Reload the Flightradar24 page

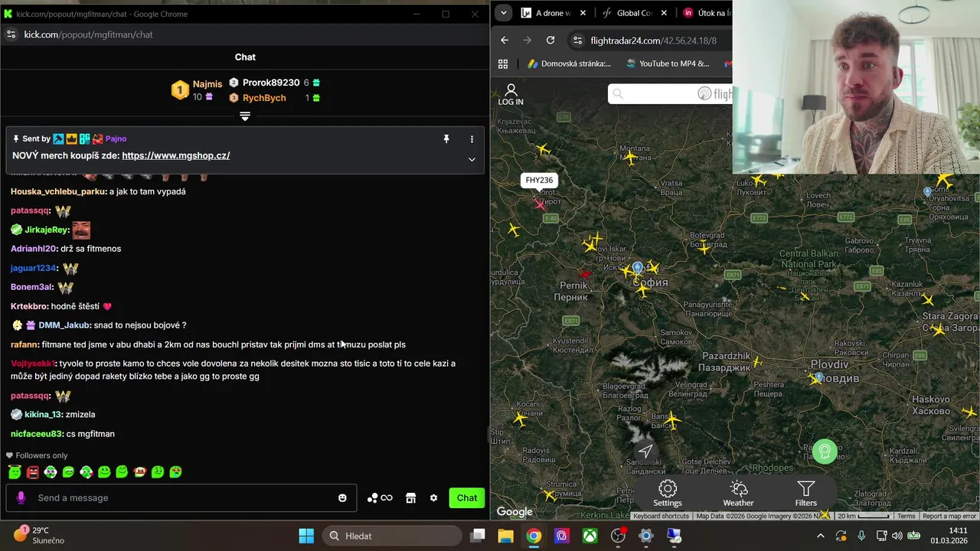[x=550, y=41]
